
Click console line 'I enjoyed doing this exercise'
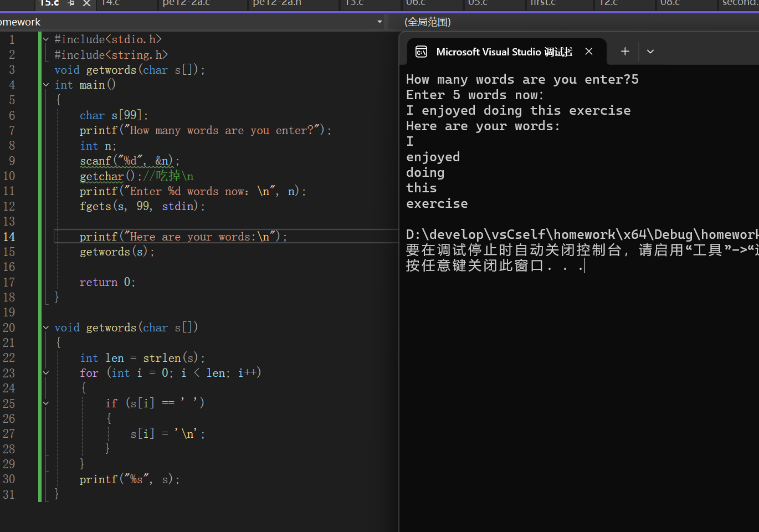519,111
